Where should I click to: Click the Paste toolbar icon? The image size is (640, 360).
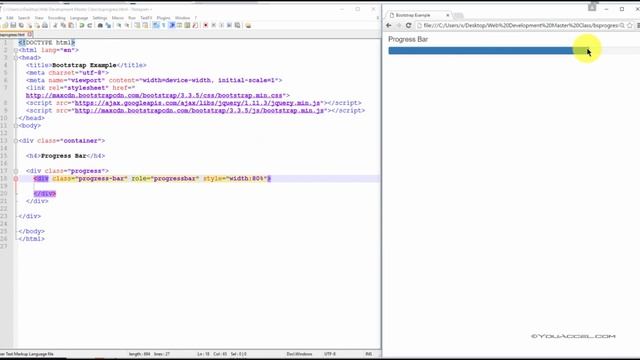click(71, 25)
